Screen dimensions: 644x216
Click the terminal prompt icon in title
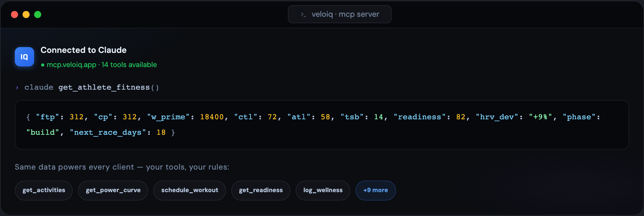point(303,15)
